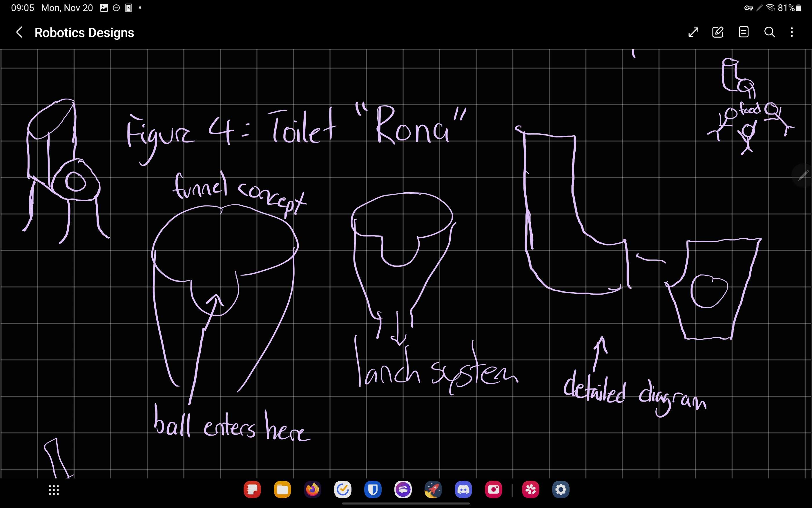Switch to edit mode pencil icon

(x=718, y=32)
